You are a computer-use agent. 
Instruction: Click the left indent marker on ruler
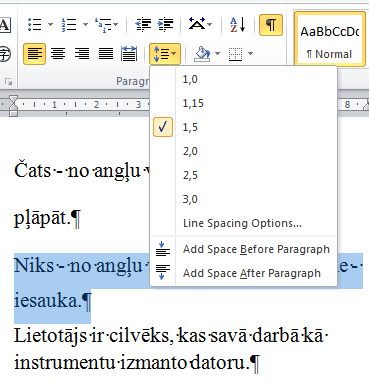click(x=13, y=113)
